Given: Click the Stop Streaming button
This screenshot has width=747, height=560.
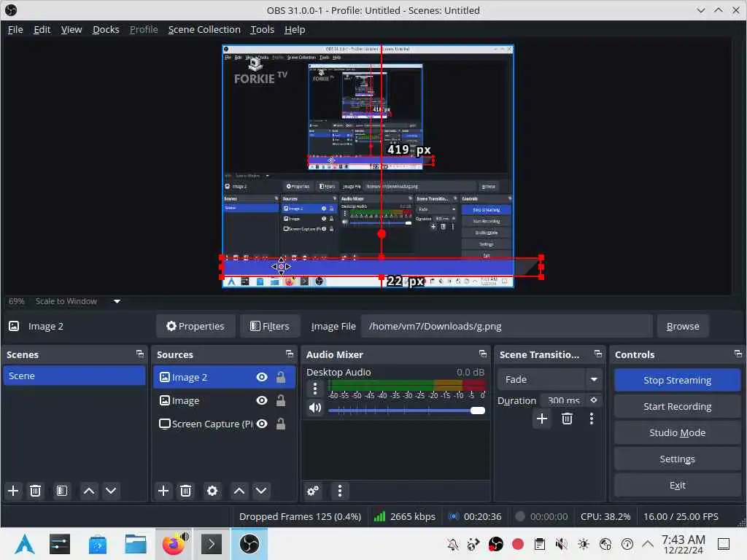Looking at the screenshot, I should [x=677, y=380].
